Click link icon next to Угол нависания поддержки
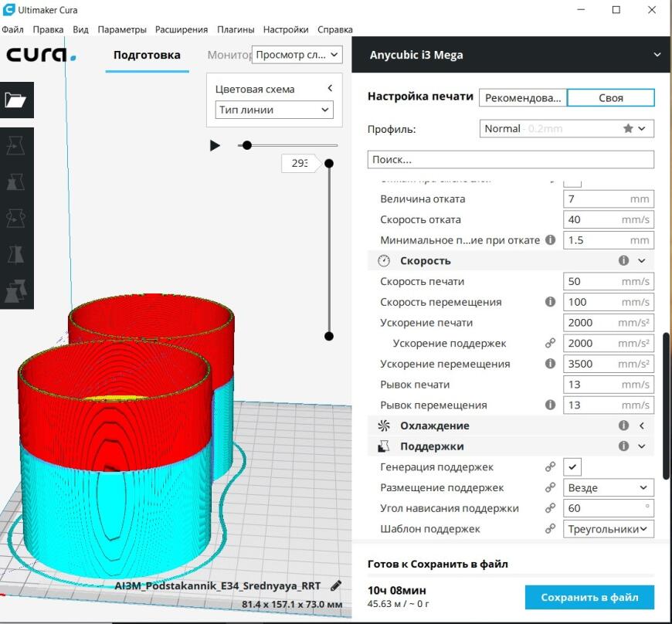Image resolution: width=672 pixels, height=624 pixels. click(550, 508)
